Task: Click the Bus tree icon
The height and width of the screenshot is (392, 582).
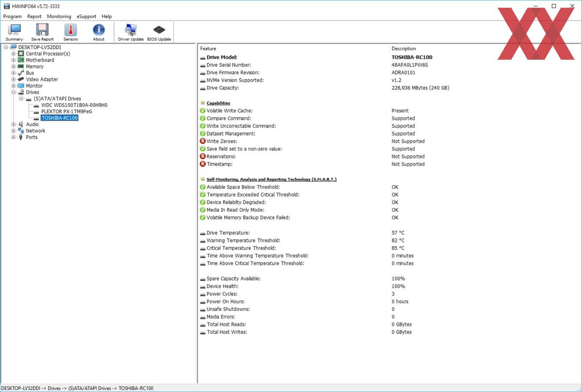Action: (x=21, y=73)
